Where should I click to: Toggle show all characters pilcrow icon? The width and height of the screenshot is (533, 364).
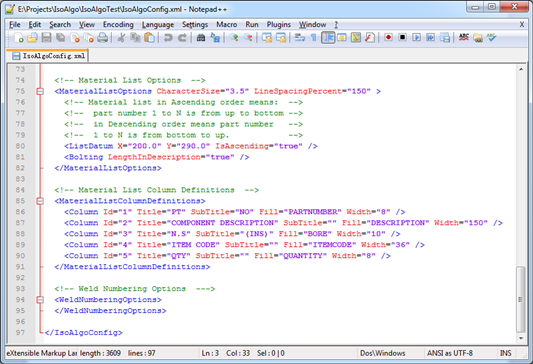point(313,37)
